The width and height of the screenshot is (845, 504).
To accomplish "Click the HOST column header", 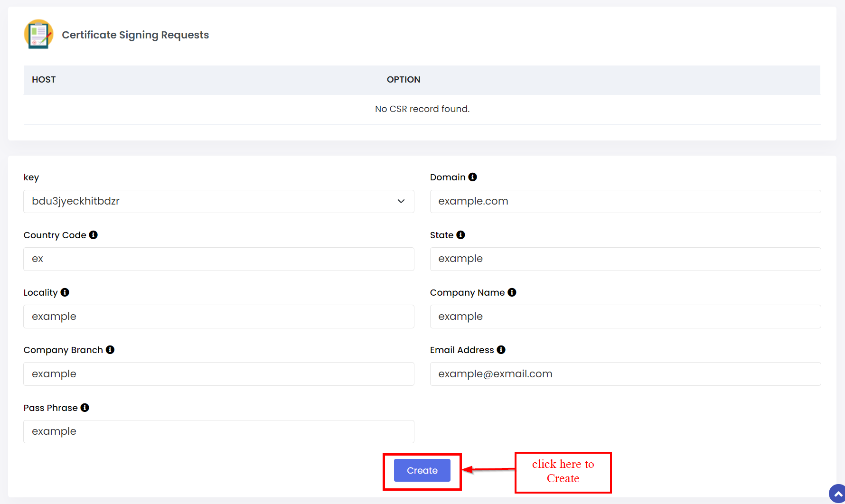I will [44, 79].
